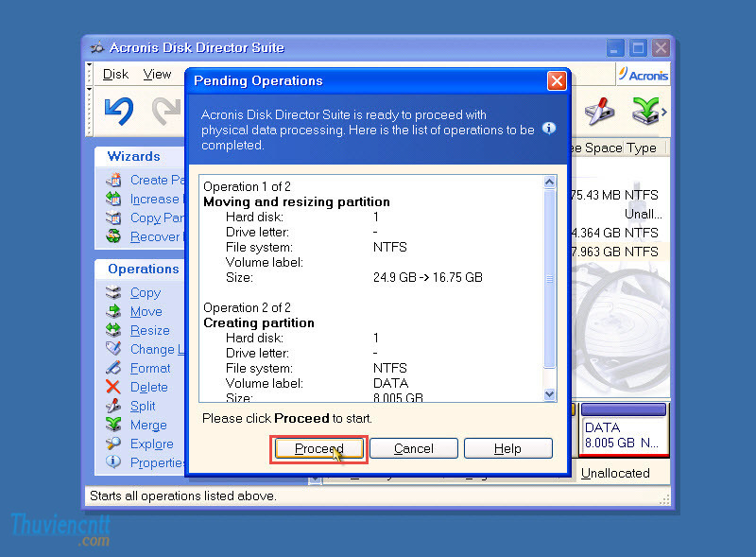Click the Format operation icon

[x=113, y=368]
